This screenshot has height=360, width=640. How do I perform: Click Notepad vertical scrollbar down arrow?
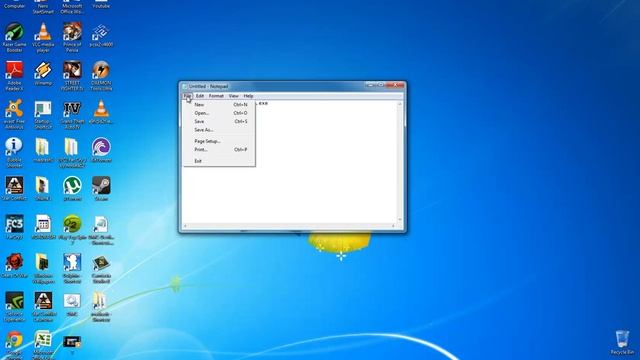coord(400,220)
